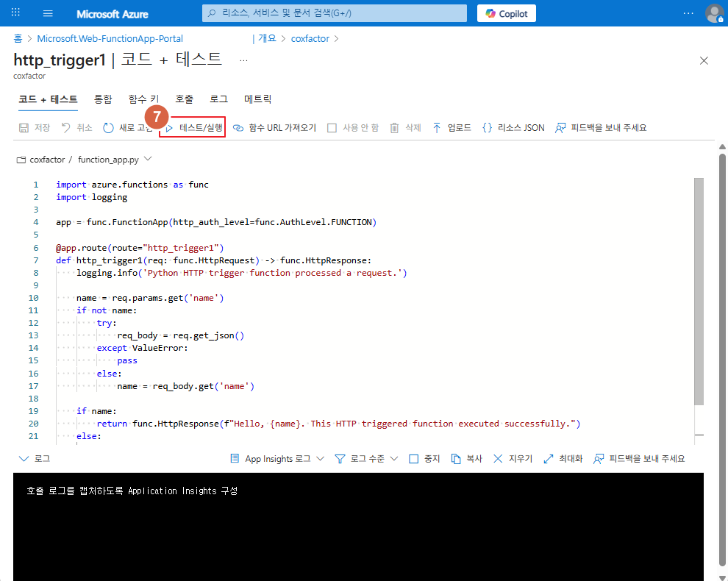
Task: Click the log panel feedback icon
Action: tap(599, 458)
